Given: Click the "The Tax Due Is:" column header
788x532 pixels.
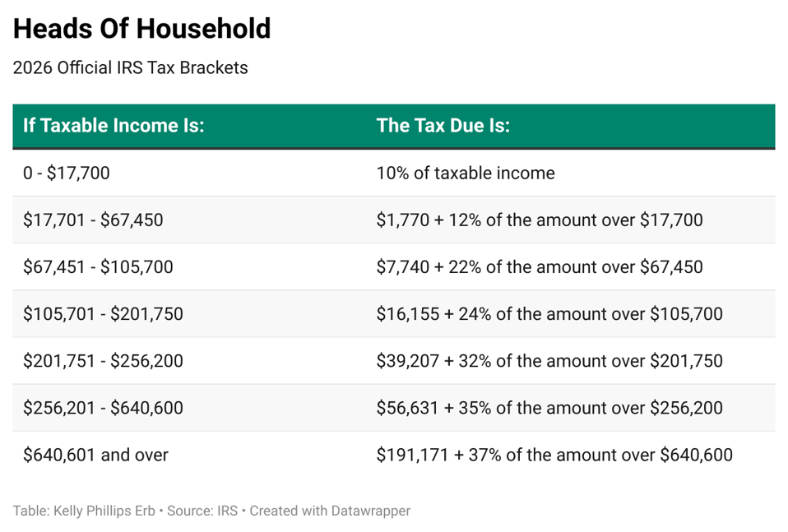Looking at the screenshot, I should click(x=443, y=126).
